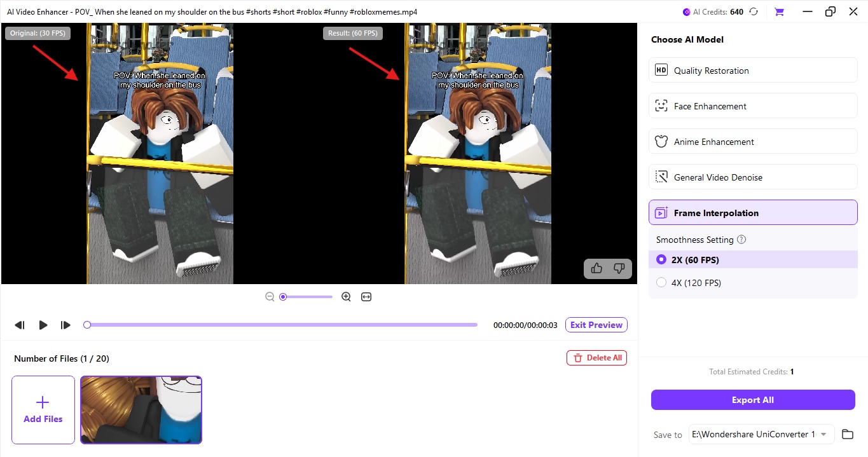Image resolution: width=868 pixels, height=457 pixels.
Task: Click the plus icon in Add Files
Action: tap(43, 402)
